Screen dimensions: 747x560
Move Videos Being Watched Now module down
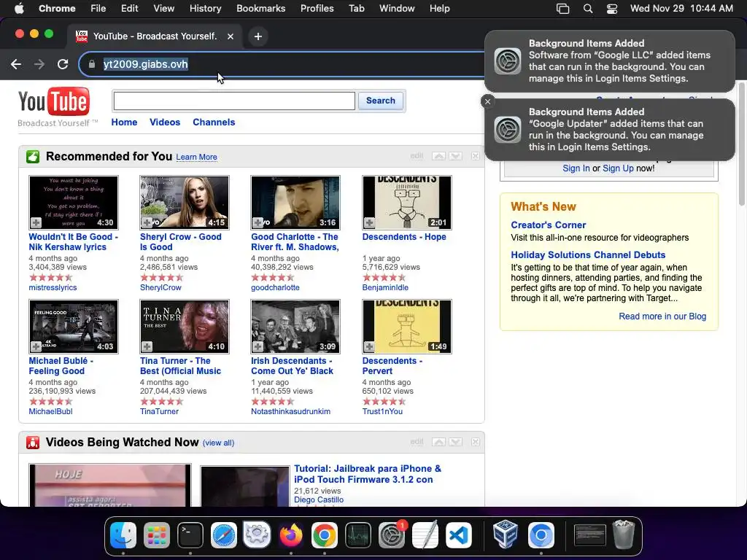455,442
